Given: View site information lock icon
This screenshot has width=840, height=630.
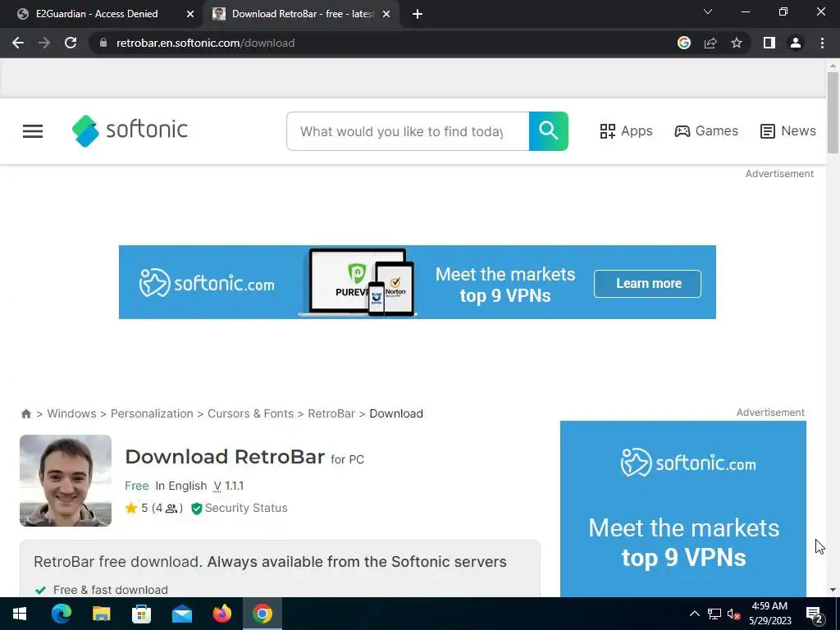Looking at the screenshot, I should coord(103,43).
